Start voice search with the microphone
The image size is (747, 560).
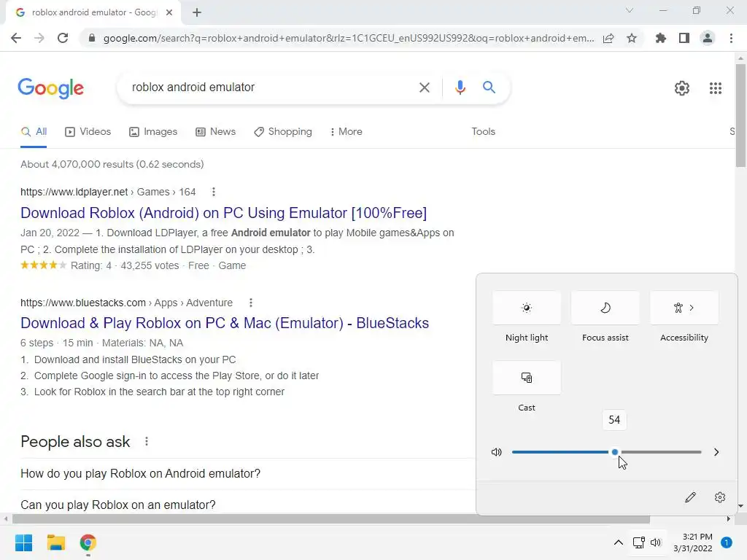(460, 87)
